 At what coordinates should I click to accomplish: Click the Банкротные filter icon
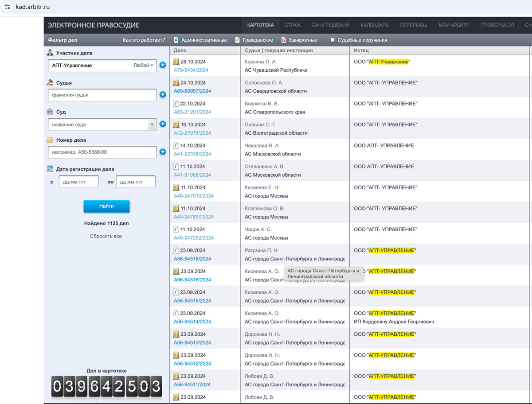(284, 40)
